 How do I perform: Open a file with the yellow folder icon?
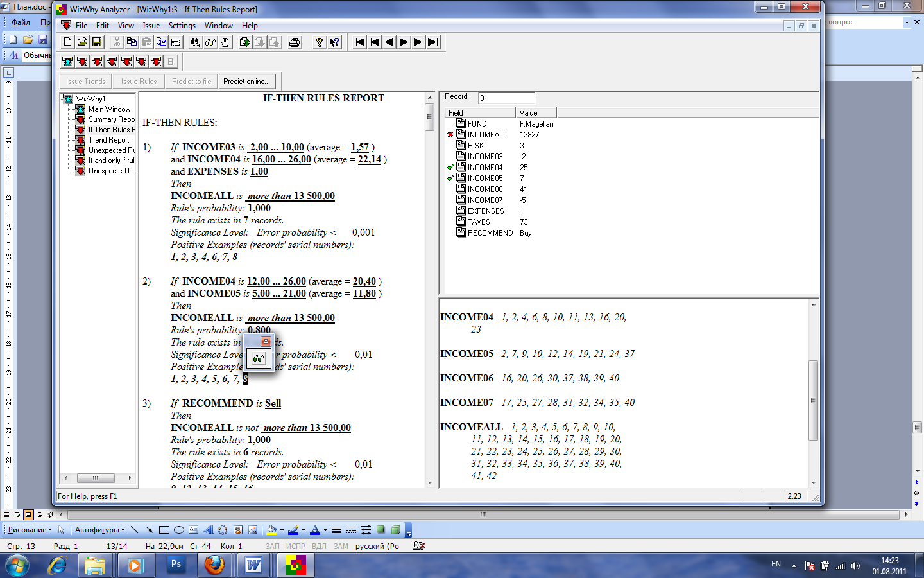point(82,42)
